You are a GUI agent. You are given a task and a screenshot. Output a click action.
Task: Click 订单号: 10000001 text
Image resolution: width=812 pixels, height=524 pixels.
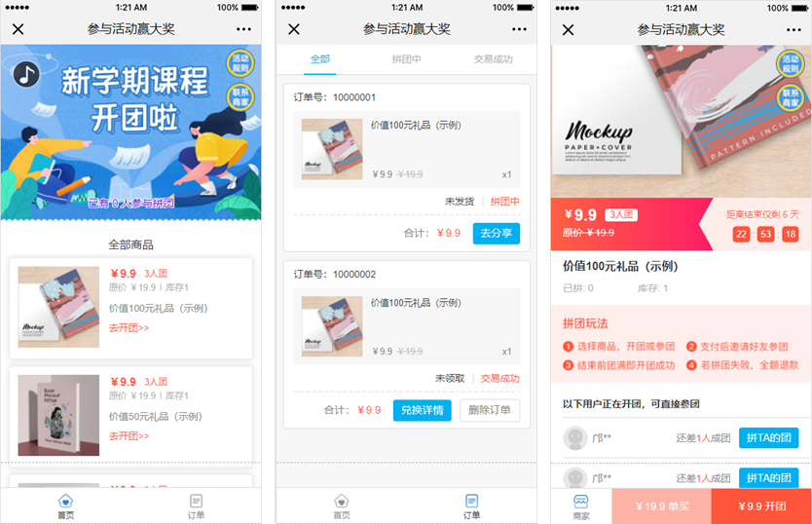(335, 97)
